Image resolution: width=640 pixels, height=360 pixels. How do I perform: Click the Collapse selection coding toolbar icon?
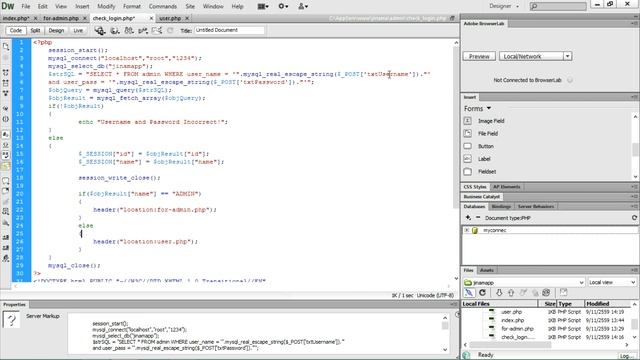[6, 83]
